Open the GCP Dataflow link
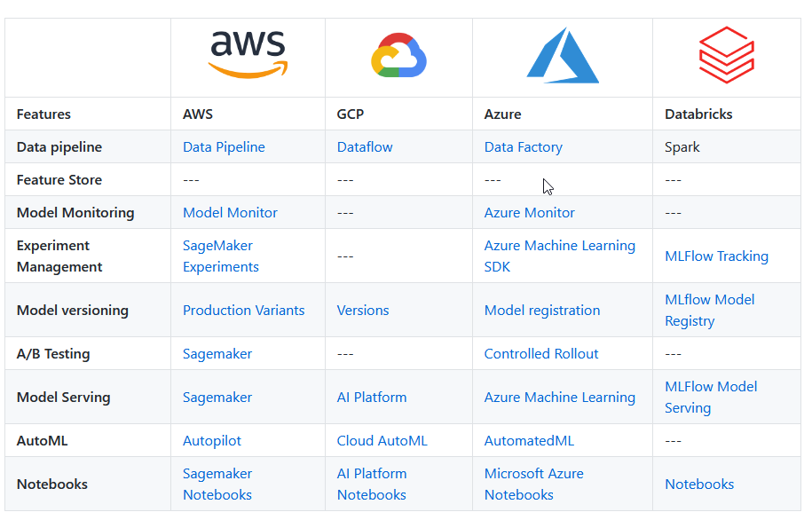Viewport: 812px width, 520px height. click(x=365, y=147)
